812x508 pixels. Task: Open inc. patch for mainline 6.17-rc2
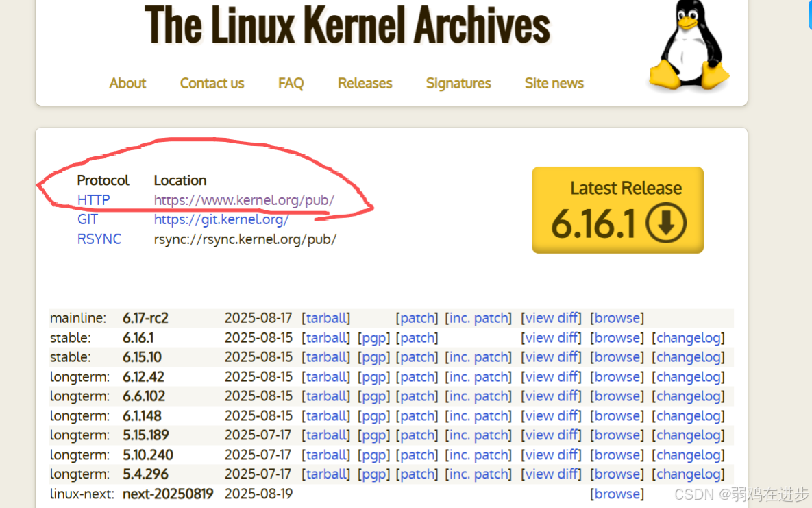pos(478,318)
